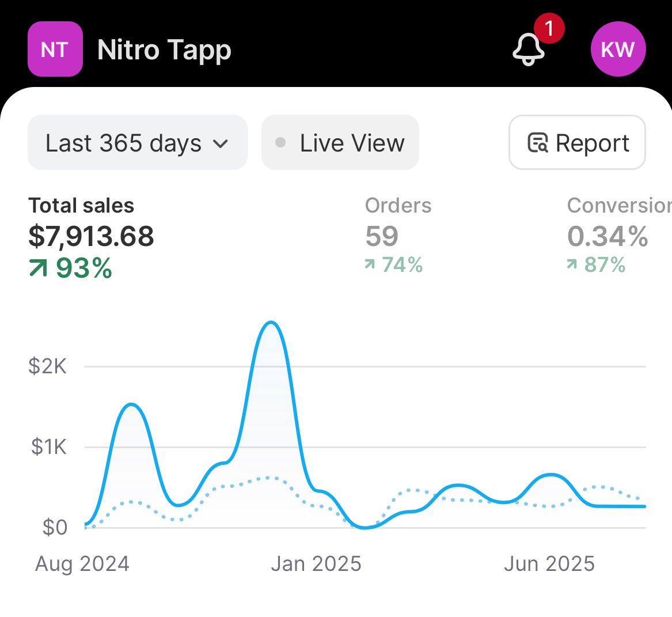Select the Nitro Tapp store name
Viewport: 672px width, 617px height.
(x=164, y=50)
